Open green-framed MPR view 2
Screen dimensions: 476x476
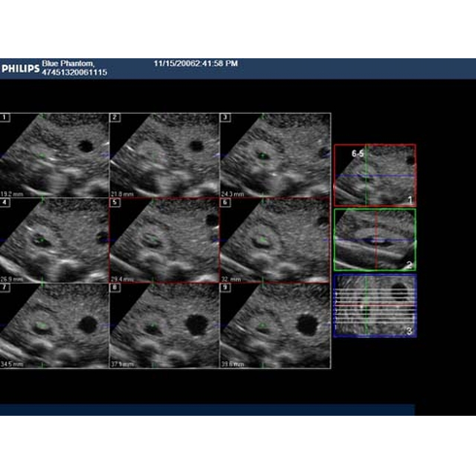click(375, 240)
